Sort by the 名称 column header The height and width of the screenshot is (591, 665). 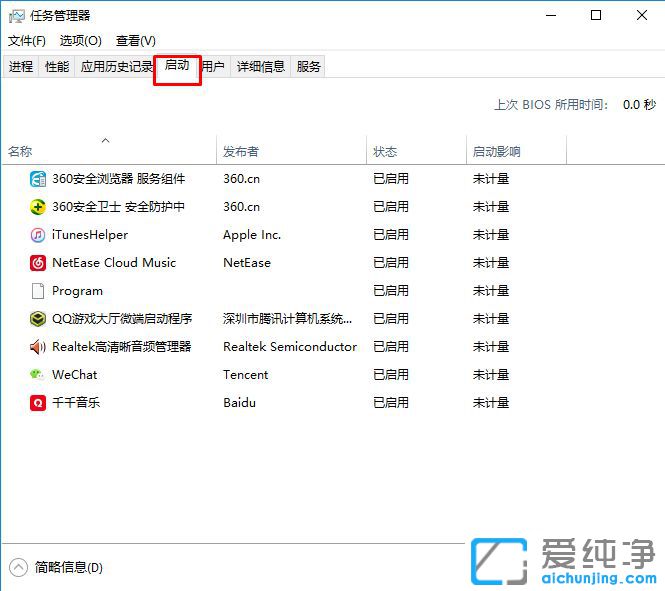110,151
